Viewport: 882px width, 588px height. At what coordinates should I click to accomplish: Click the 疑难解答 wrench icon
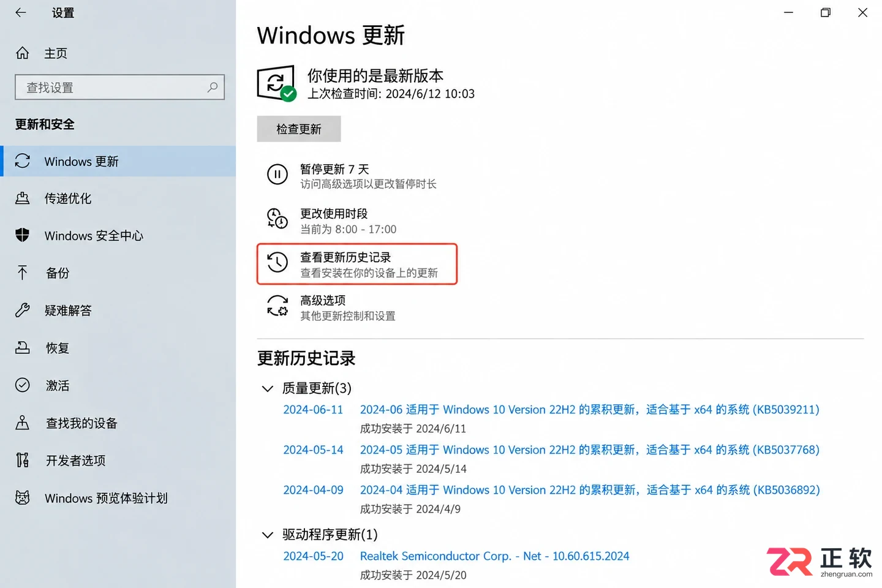click(x=23, y=311)
